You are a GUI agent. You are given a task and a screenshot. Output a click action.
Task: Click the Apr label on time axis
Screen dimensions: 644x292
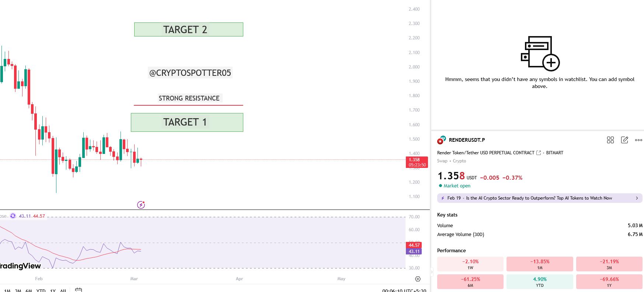(x=239, y=279)
